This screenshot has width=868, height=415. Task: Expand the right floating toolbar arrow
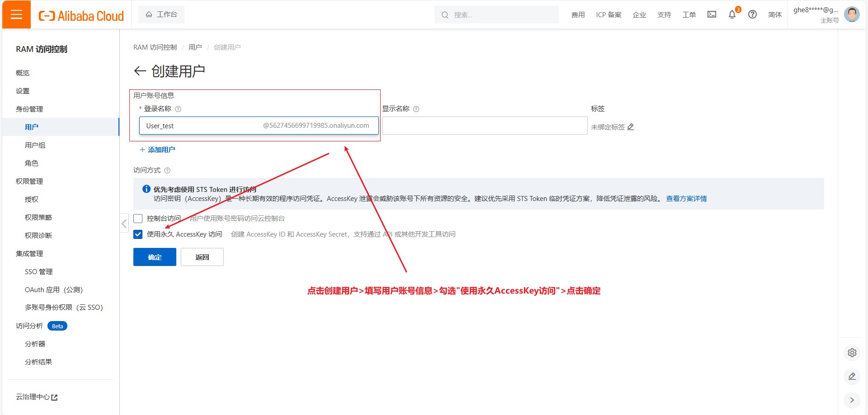pyautogui.click(x=852, y=400)
